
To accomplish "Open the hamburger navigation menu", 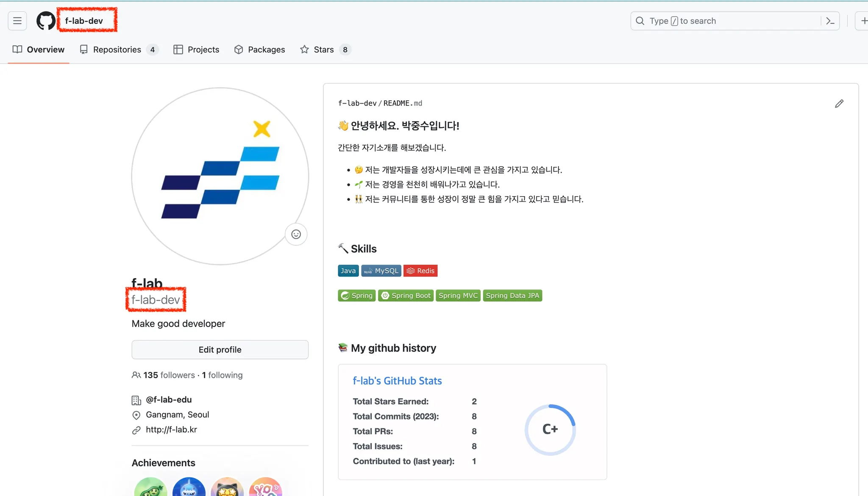I will point(17,21).
